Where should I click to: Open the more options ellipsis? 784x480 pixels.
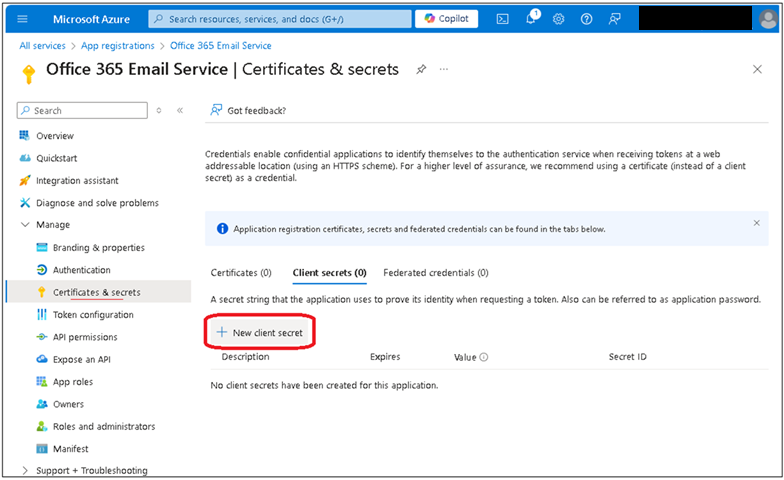point(444,69)
